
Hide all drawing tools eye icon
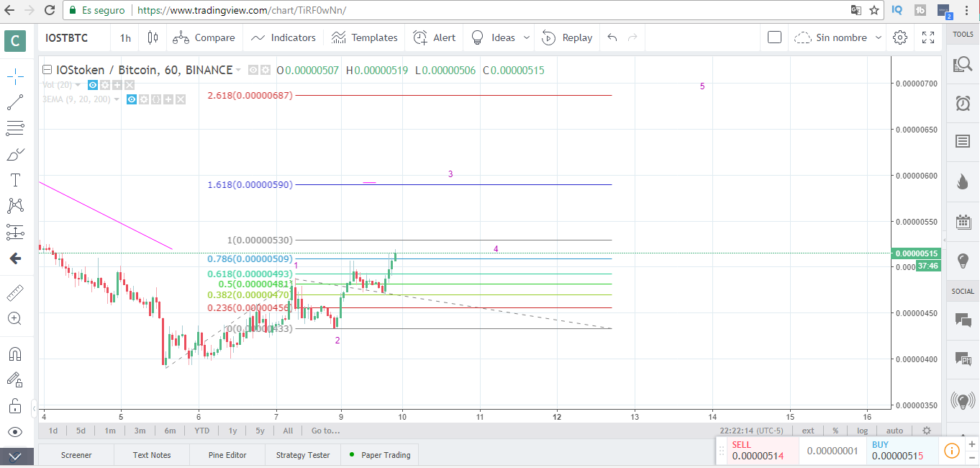15,432
